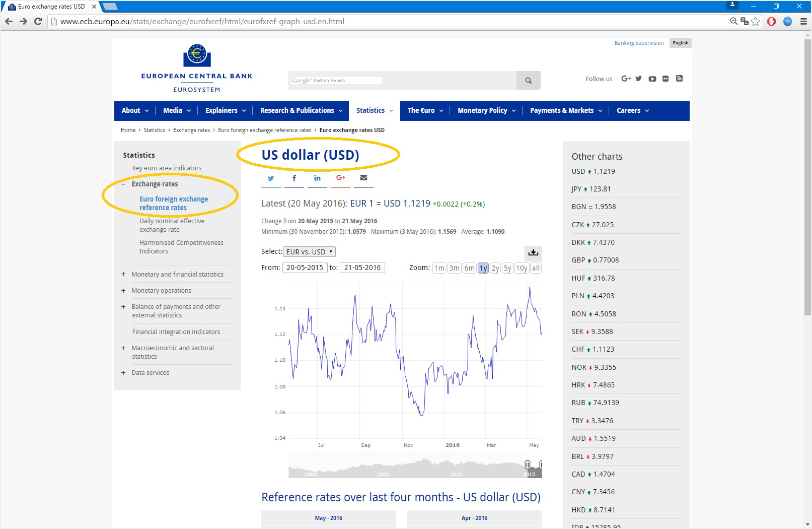
Task: Collapse the Exchange rates sidebar section
Action: [x=123, y=184]
